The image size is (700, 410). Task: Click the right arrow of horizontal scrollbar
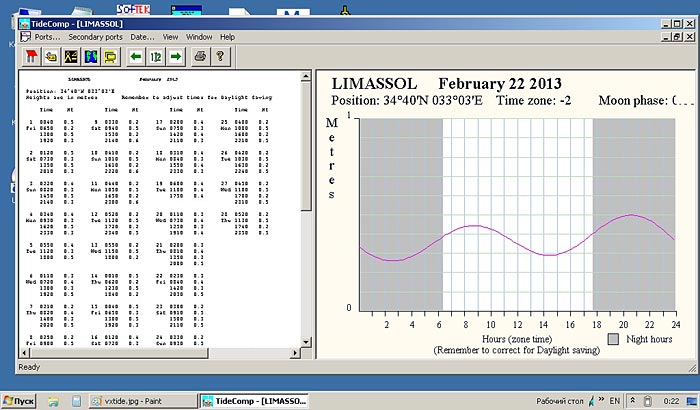click(294, 353)
